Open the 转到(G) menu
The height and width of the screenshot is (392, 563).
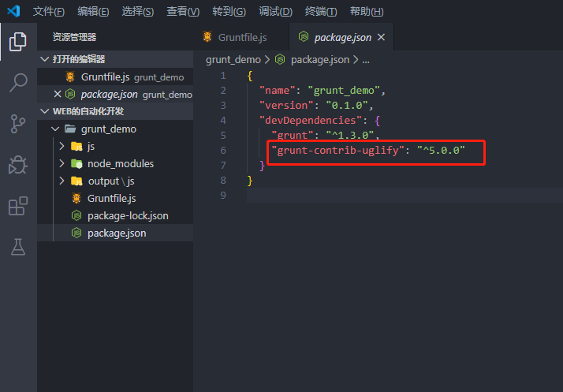[x=229, y=12]
